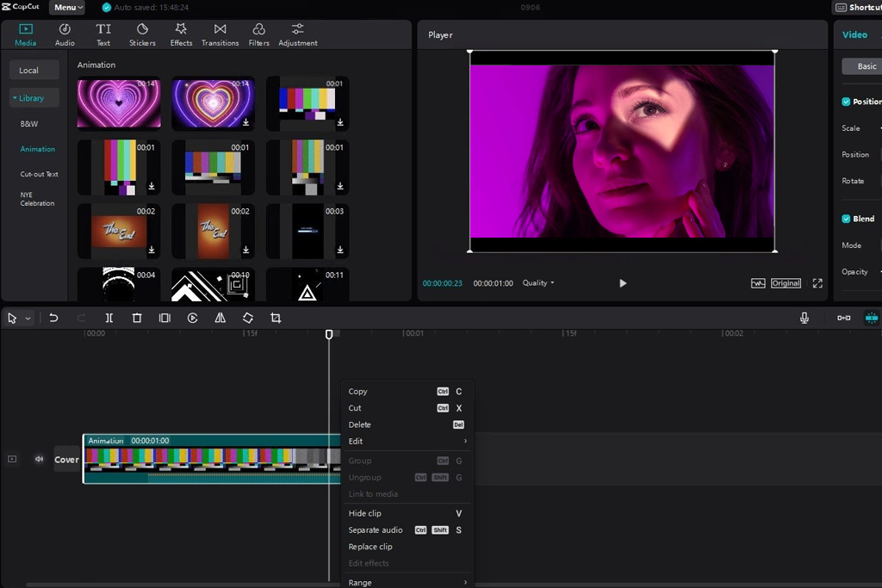Open the Stickers tab
This screenshot has height=588, width=882.
142,34
